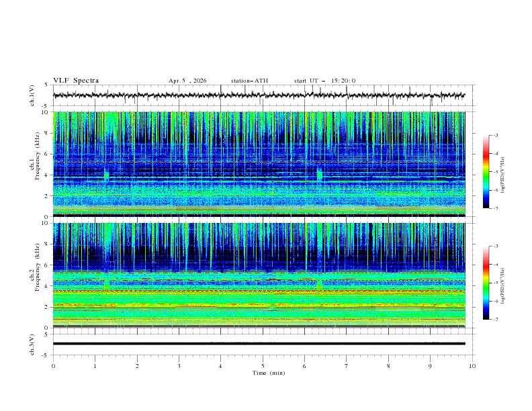Click the ch.1 spectrogram color scale bar
This screenshot has height=411, width=532.
pyautogui.click(x=486, y=172)
